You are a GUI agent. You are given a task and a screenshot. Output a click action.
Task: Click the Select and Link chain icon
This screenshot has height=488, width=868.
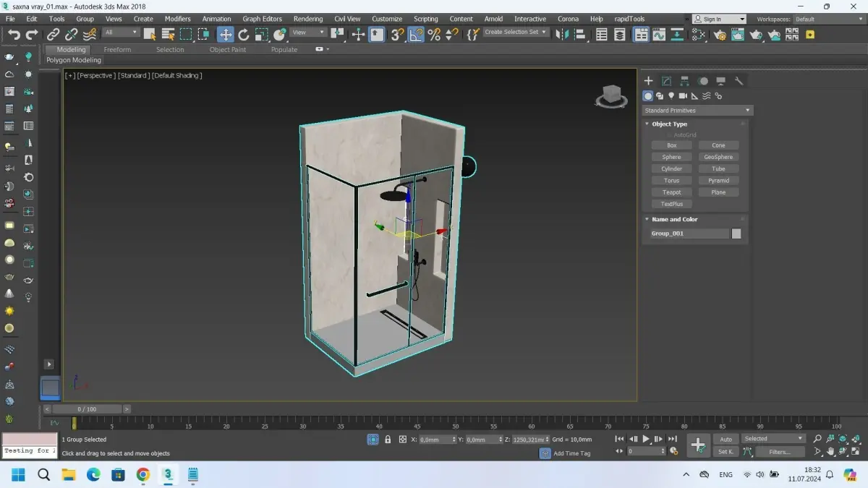54,34
